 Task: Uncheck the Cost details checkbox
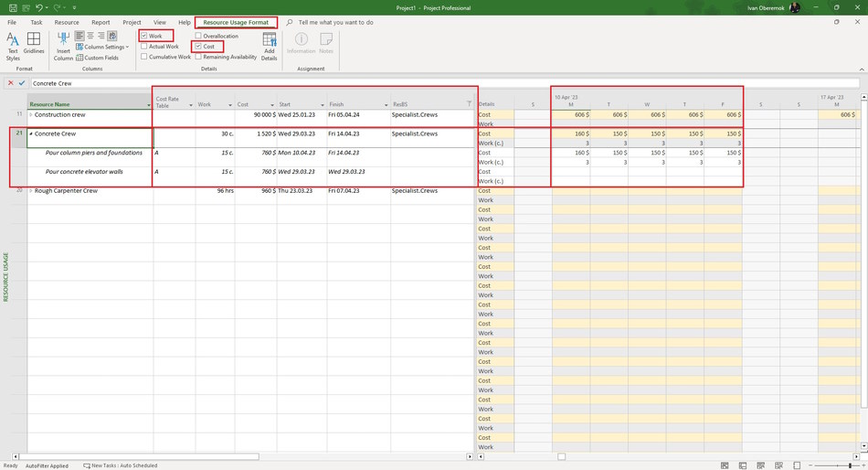coord(198,47)
